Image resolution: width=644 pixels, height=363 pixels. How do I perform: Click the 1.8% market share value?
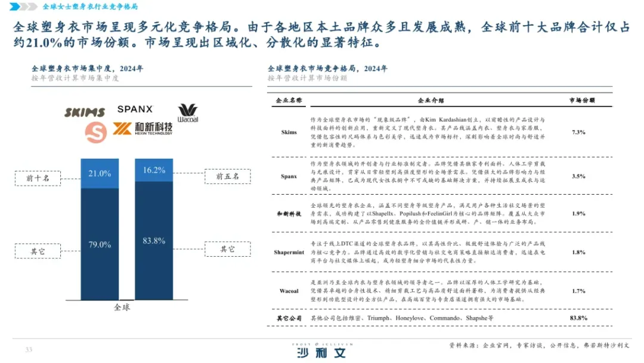578,253
